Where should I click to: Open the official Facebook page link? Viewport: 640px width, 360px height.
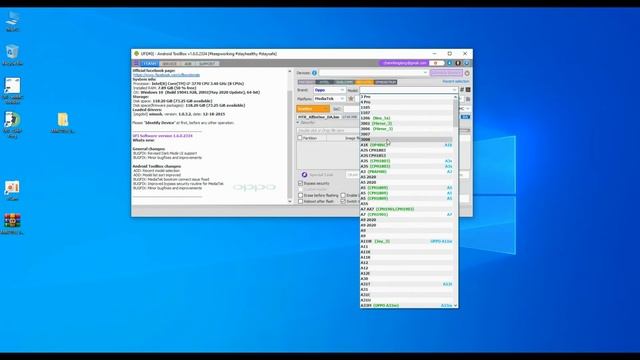tap(167, 75)
